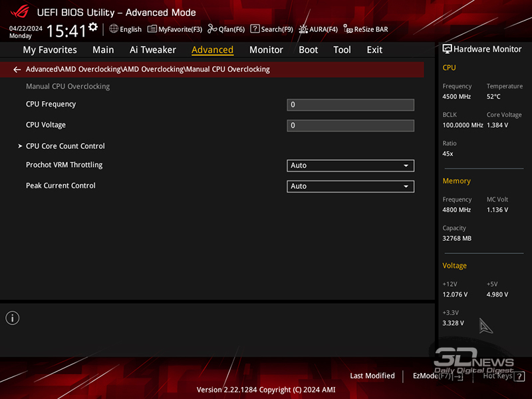The width and height of the screenshot is (532, 399).
Task: Click Search(F9) label
Action: 277,29
